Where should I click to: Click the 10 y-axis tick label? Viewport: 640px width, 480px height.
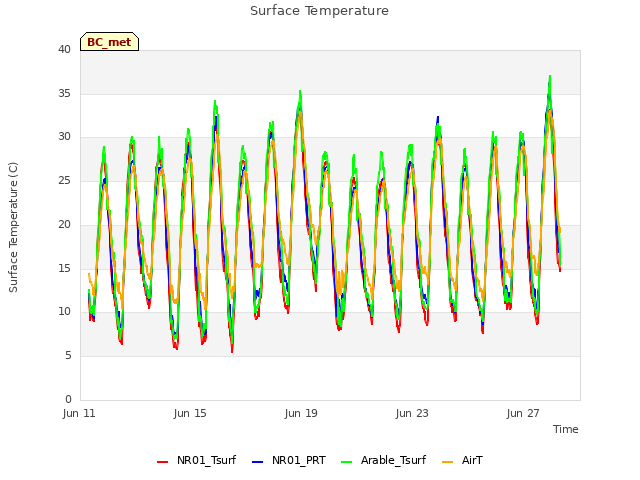(64, 312)
